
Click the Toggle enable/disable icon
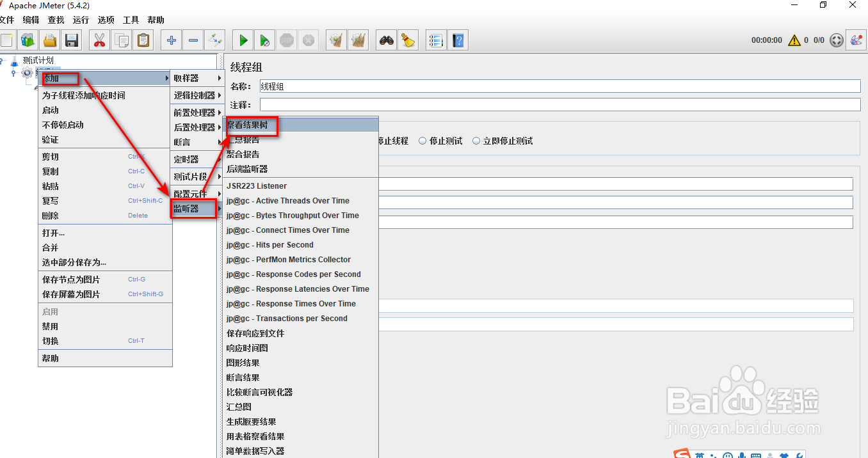(214, 40)
